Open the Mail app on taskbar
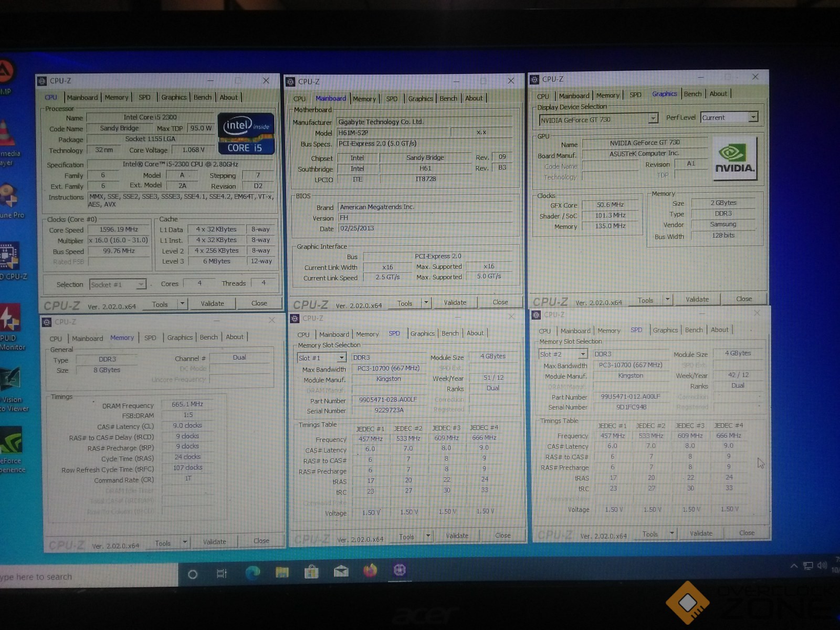Image resolution: width=840 pixels, height=630 pixels. (341, 571)
